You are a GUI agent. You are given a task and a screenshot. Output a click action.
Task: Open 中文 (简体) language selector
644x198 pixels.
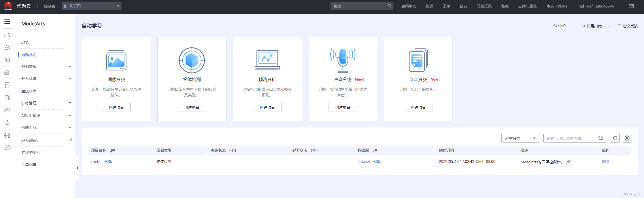(556, 6)
